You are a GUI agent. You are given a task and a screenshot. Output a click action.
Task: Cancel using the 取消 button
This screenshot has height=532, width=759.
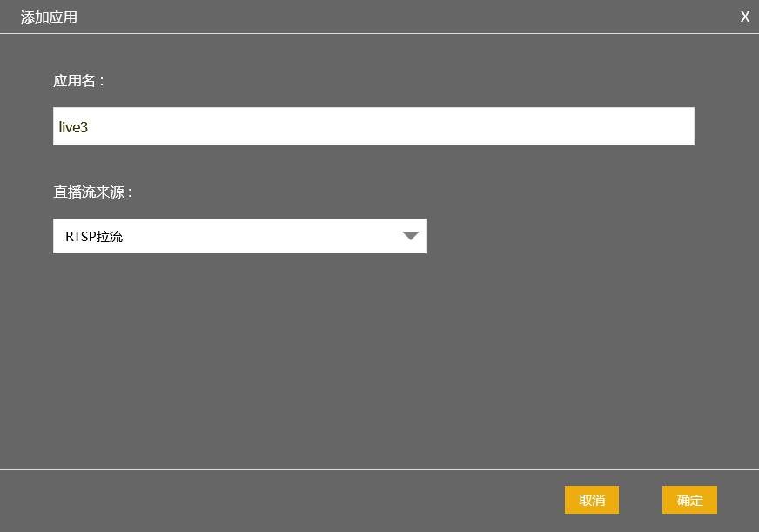point(592,500)
